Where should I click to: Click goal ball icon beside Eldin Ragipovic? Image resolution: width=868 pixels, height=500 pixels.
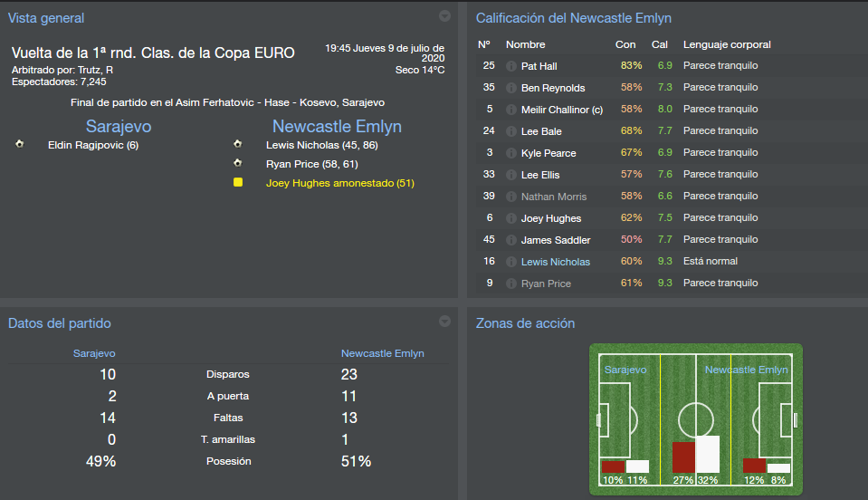pos(20,144)
